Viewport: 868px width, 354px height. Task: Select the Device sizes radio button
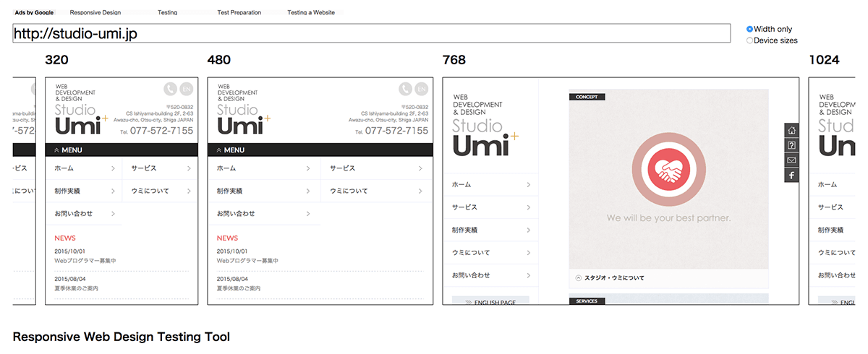coord(750,41)
